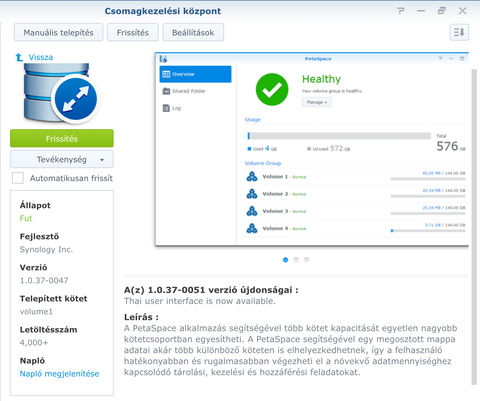Expand the Tevékenység dropdown

(x=62, y=159)
